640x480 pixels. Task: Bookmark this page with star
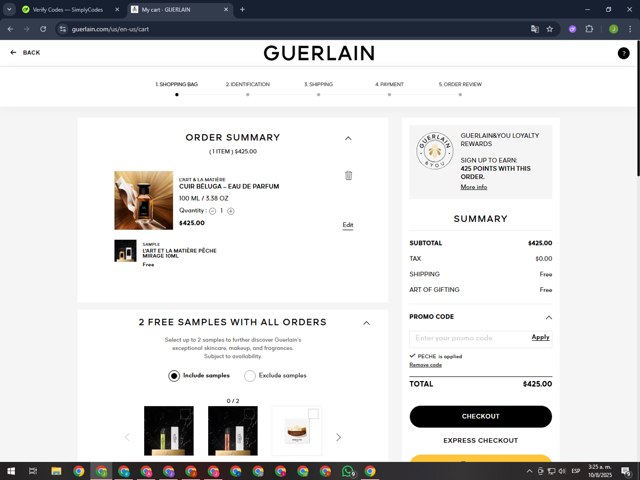[x=550, y=29]
